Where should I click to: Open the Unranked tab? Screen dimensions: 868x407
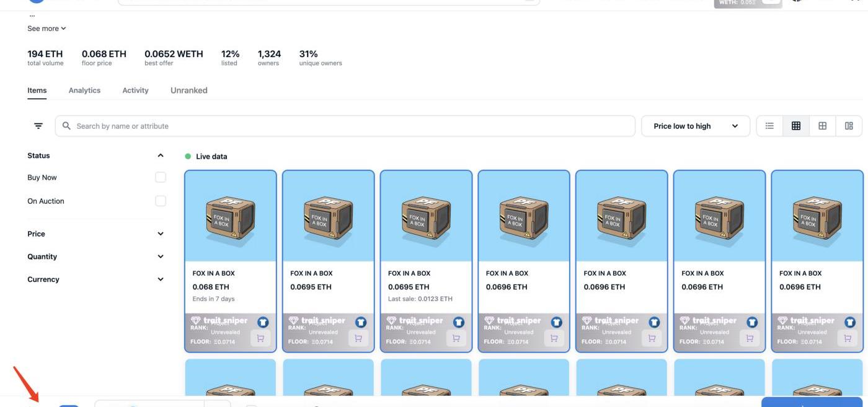tap(189, 90)
